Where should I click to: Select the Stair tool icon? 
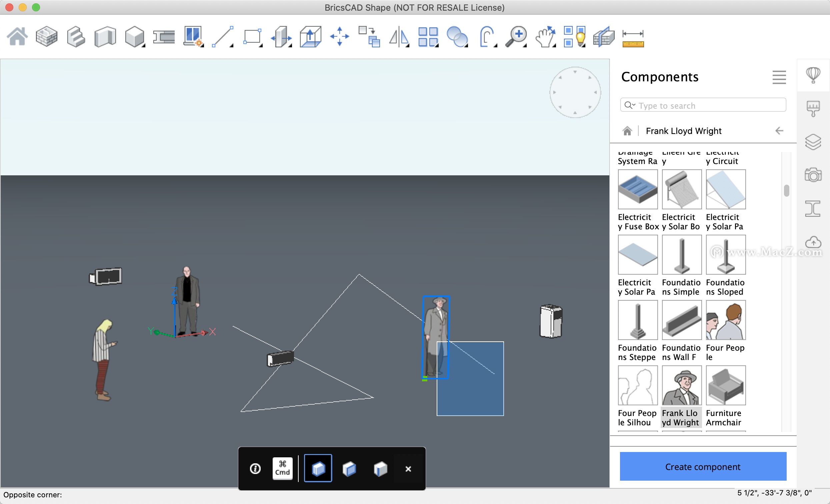(76, 36)
